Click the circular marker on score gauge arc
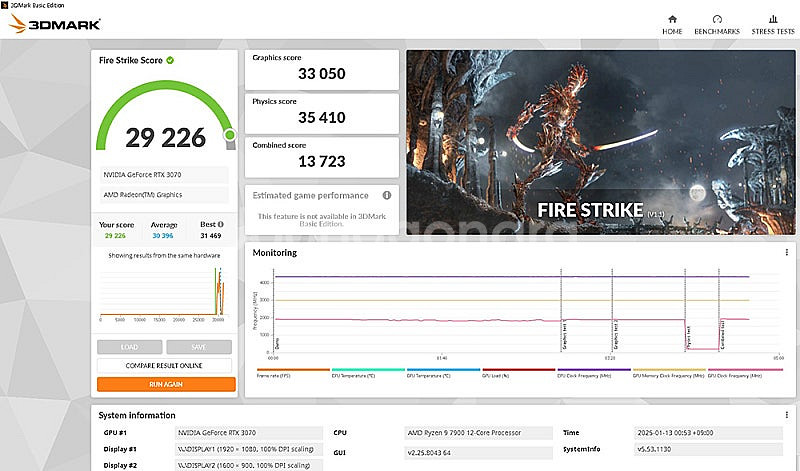 click(x=230, y=135)
